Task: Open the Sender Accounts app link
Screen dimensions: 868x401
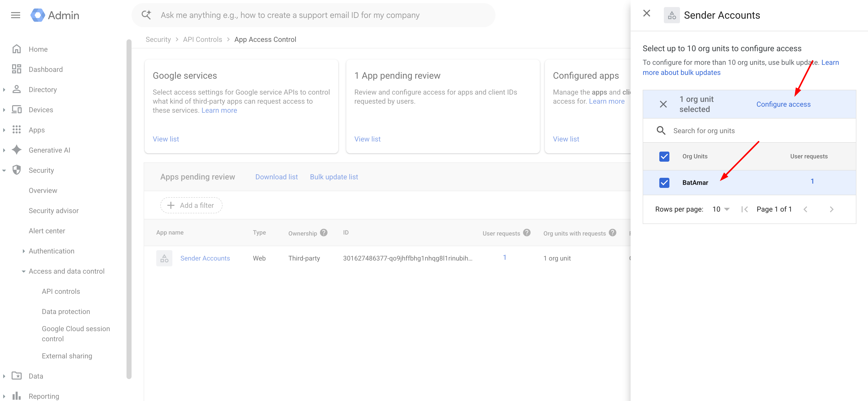Action: coord(205,258)
